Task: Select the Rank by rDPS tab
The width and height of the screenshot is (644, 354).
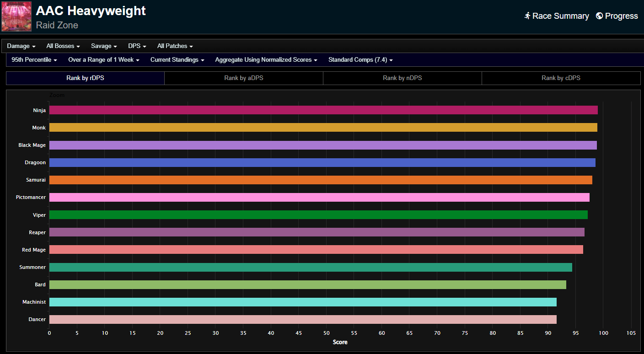Action: (x=85, y=78)
